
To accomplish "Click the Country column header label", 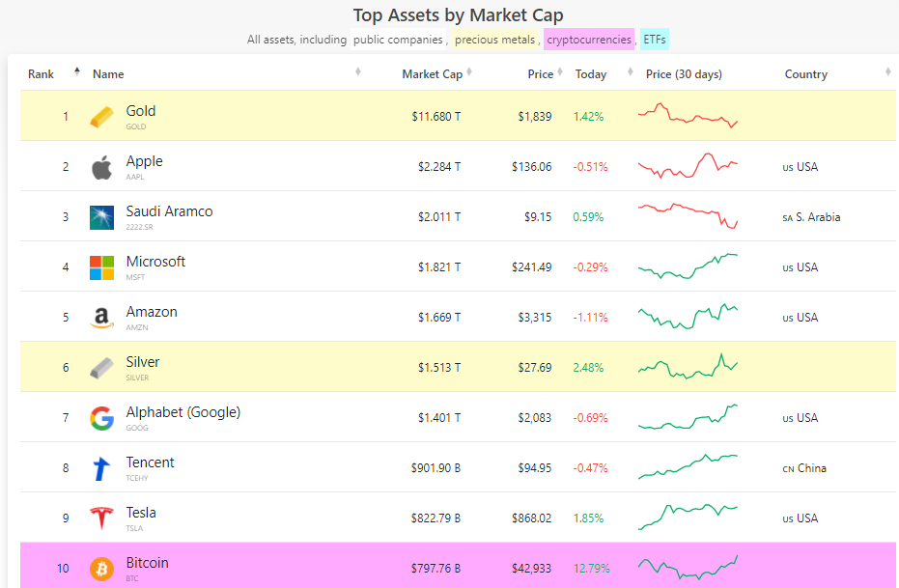I will tap(806, 74).
